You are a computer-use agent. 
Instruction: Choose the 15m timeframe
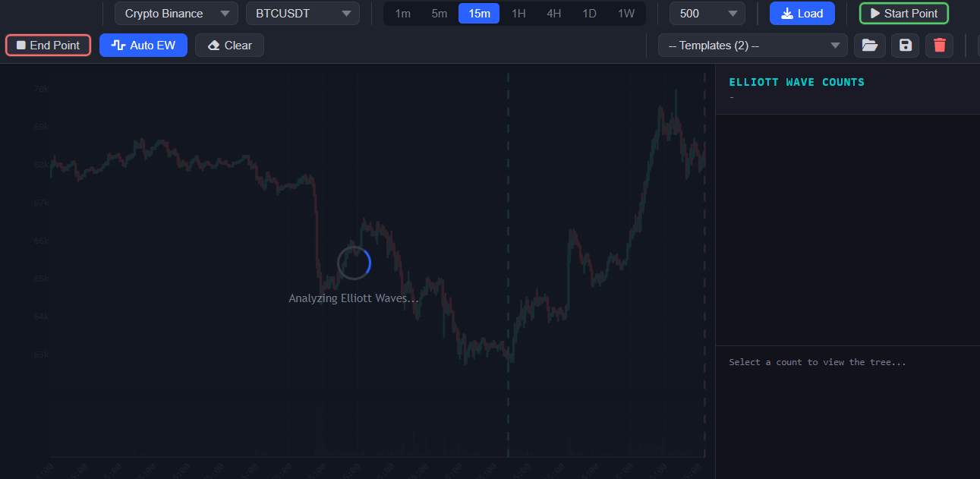(479, 14)
